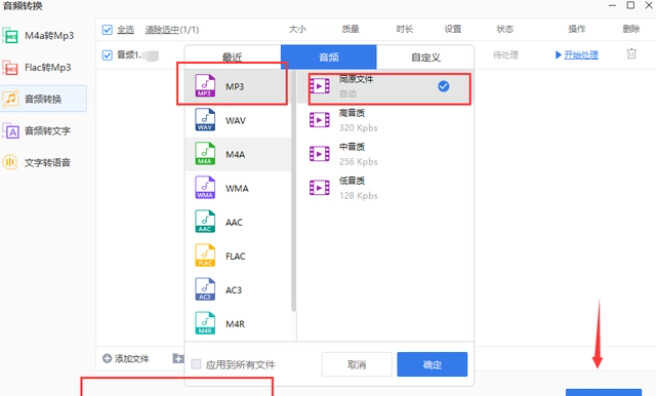Maximize the 音频转换 window

pyautogui.click(x=631, y=5)
